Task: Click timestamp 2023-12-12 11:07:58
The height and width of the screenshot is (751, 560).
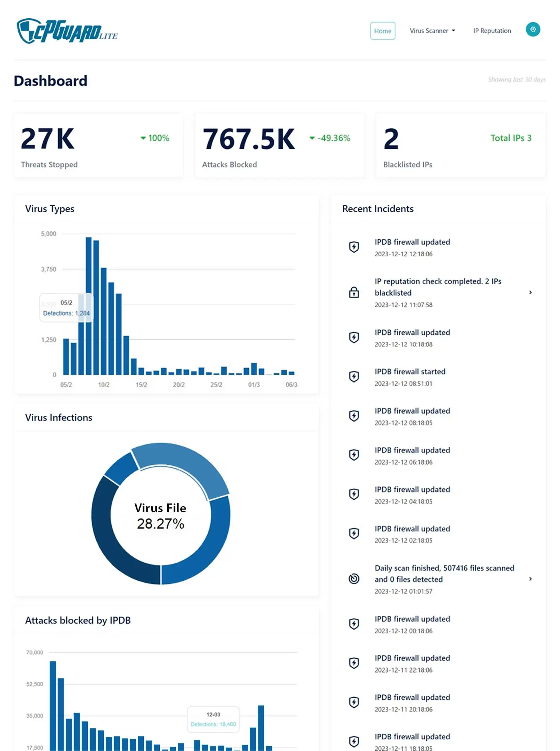Action: pyautogui.click(x=404, y=305)
